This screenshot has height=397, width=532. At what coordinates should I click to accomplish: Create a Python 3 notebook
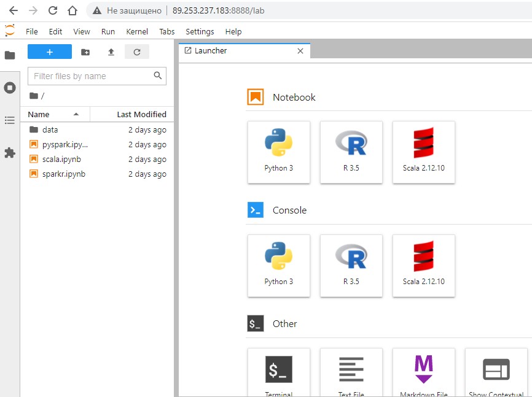[x=278, y=152]
